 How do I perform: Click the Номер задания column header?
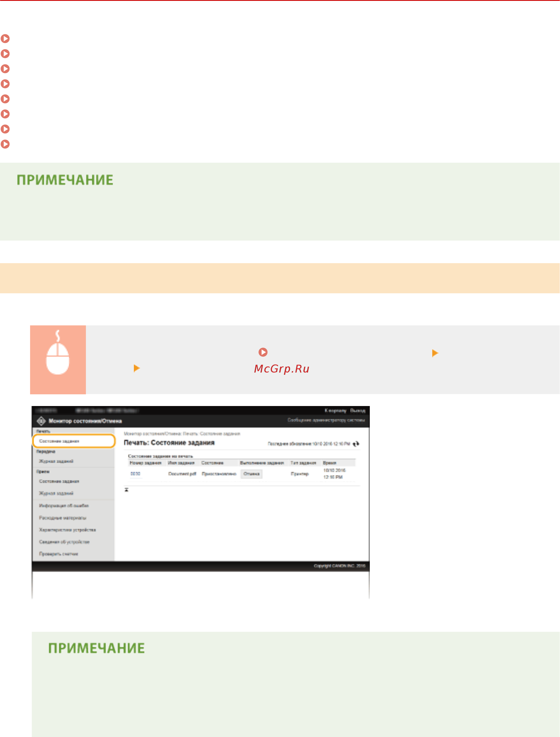[x=145, y=463]
